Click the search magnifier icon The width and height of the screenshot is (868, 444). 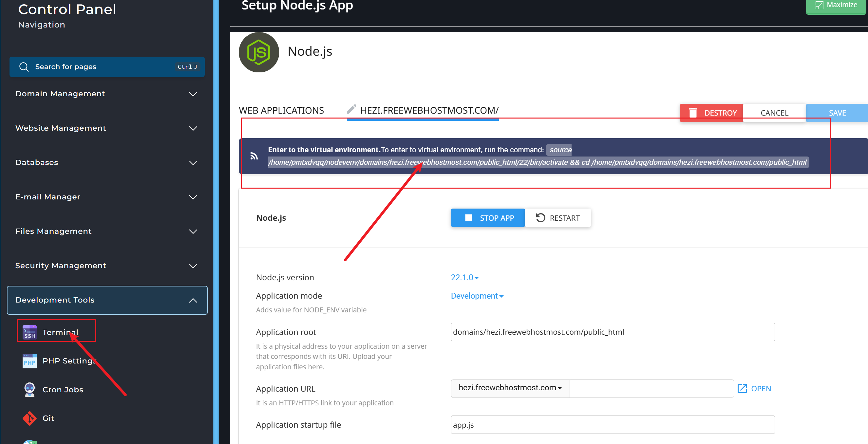click(x=24, y=67)
